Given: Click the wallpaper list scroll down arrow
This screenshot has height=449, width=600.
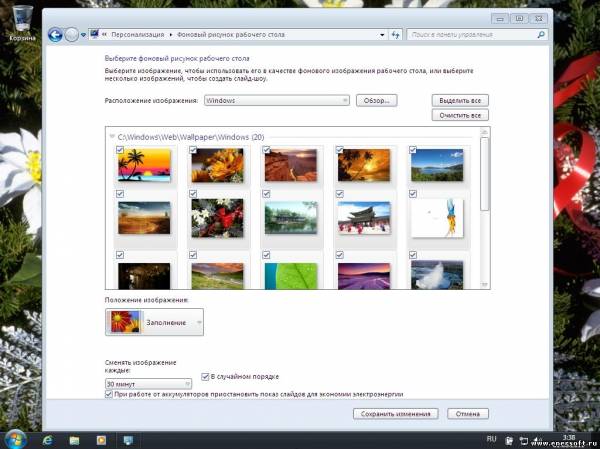Looking at the screenshot, I should click(484, 284).
